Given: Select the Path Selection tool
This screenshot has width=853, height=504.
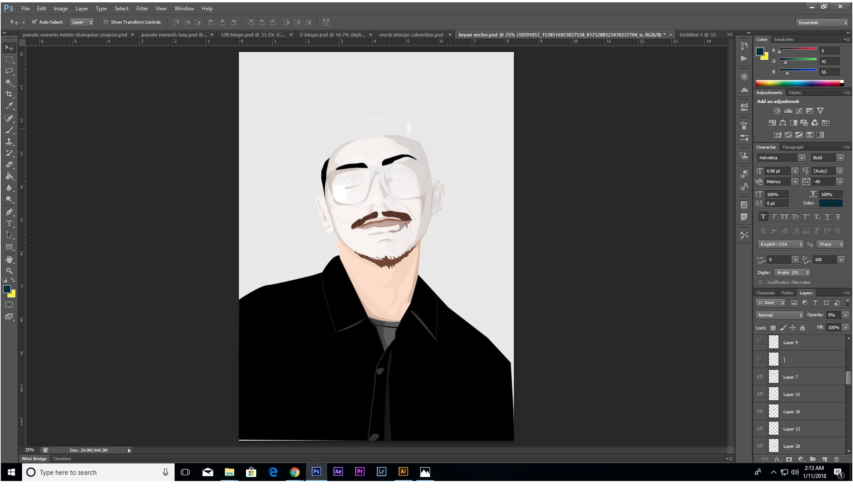Looking at the screenshot, I should [10, 235].
